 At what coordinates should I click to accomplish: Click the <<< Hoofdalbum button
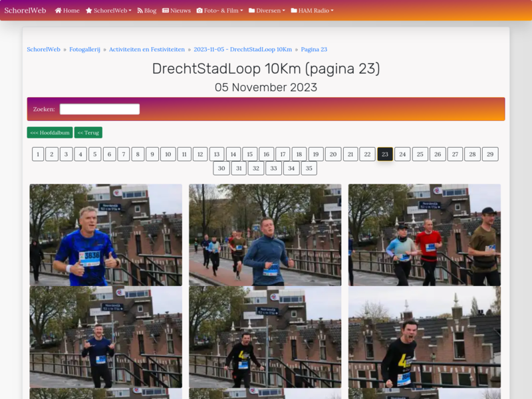click(x=50, y=132)
